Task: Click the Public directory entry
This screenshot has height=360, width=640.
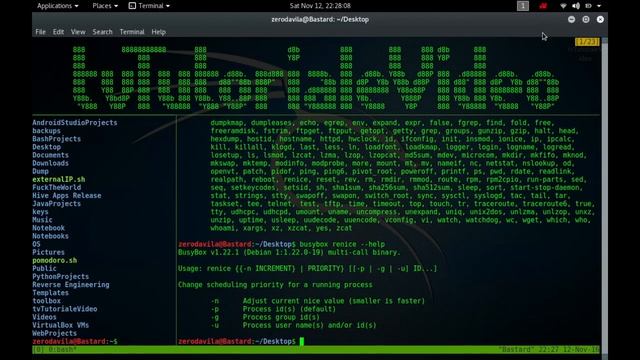Action: [x=44, y=268]
